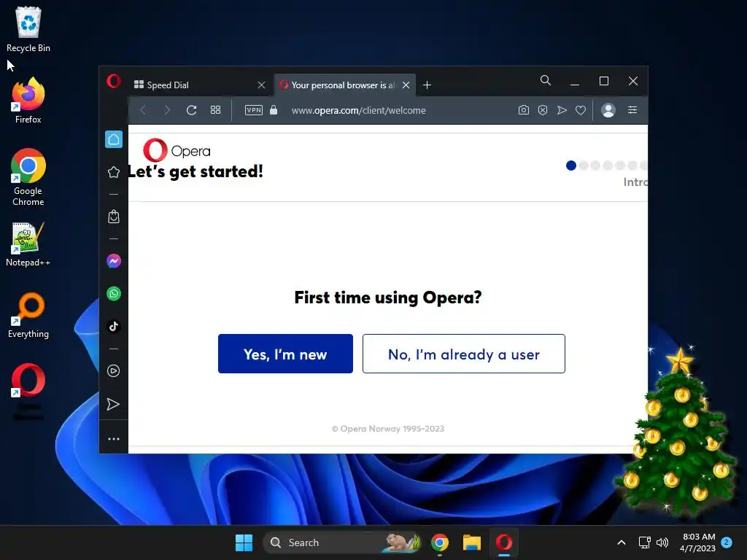
Task: Open Recycle Bin on desktop
Action: coord(28,29)
